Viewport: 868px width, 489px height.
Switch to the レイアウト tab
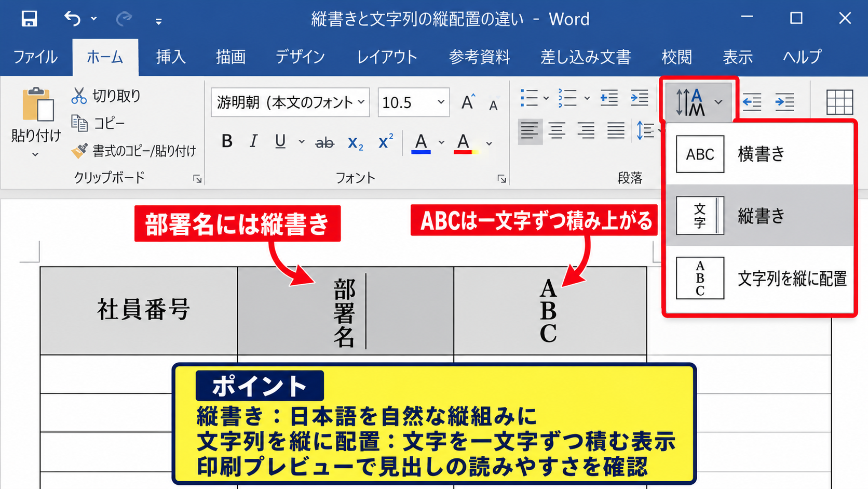pos(387,57)
